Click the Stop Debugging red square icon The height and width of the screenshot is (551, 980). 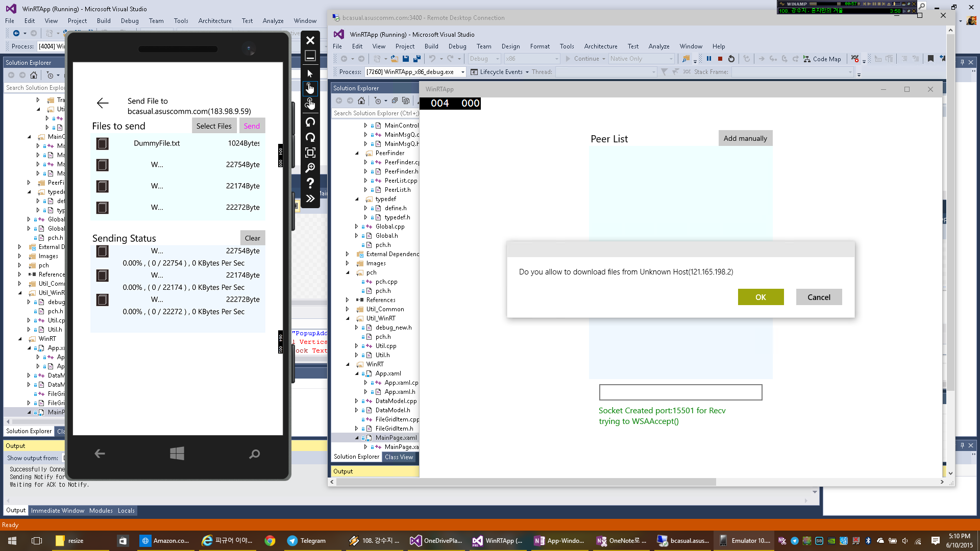pyautogui.click(x=720, y=59)
